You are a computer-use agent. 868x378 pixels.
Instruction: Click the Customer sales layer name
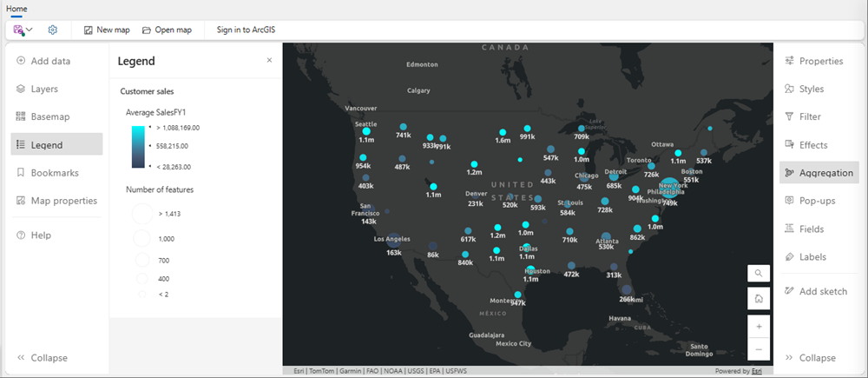click(148, 91)
